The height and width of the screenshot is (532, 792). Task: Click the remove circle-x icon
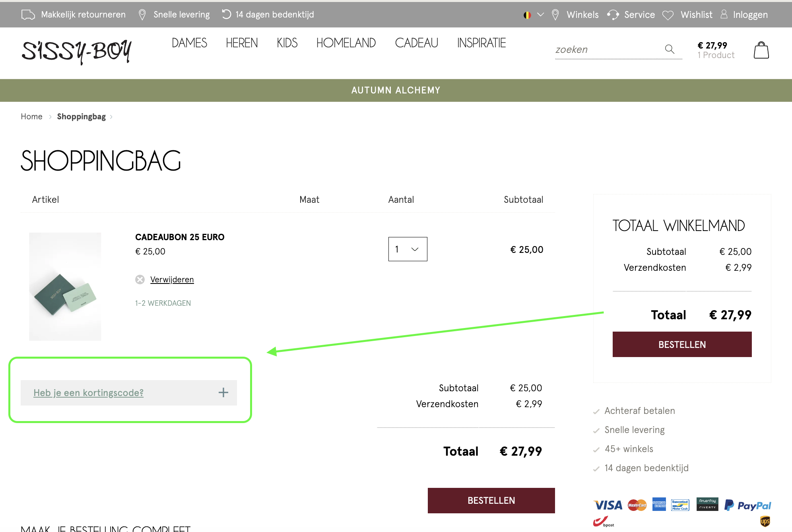(140, 280)
